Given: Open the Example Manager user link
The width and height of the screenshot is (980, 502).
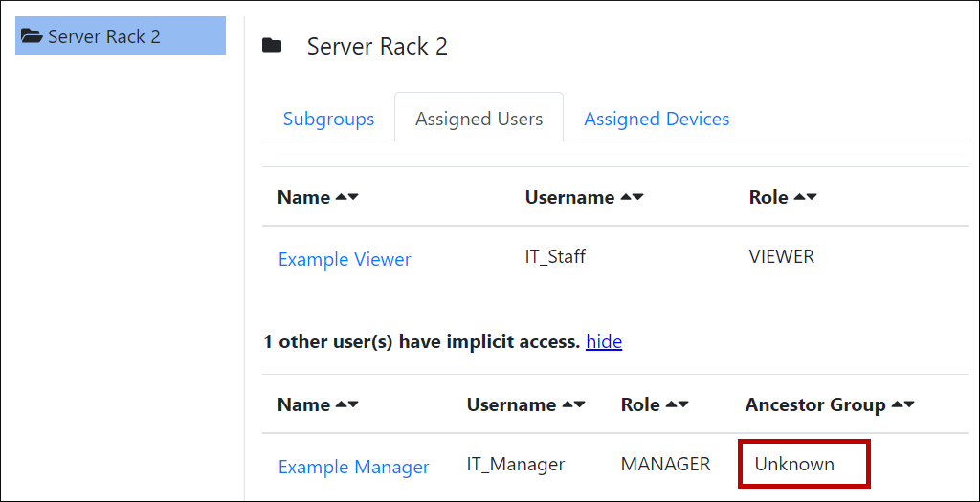Looking at the screenshot, I should (x=353, y=467).
